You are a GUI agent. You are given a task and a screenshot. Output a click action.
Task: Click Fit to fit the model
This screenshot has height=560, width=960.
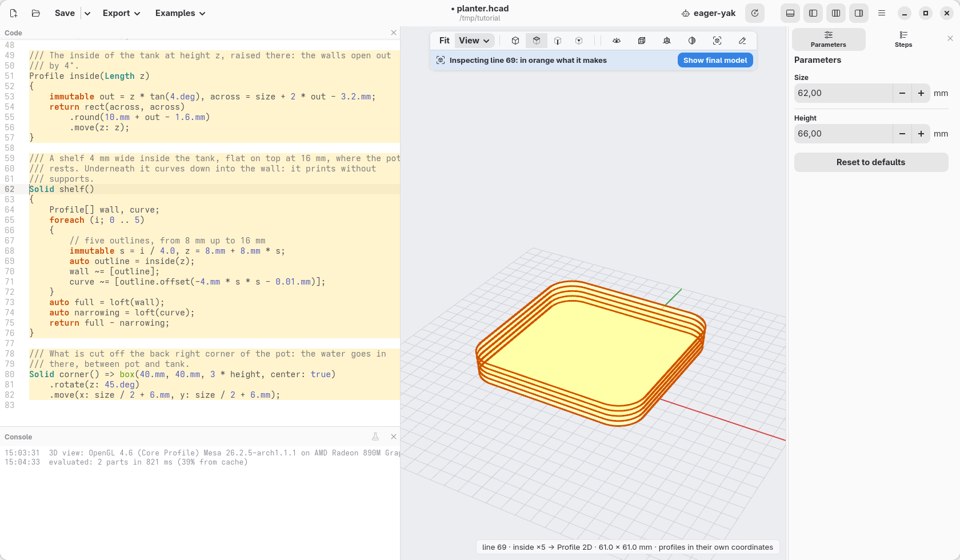[x=444, y=41]
